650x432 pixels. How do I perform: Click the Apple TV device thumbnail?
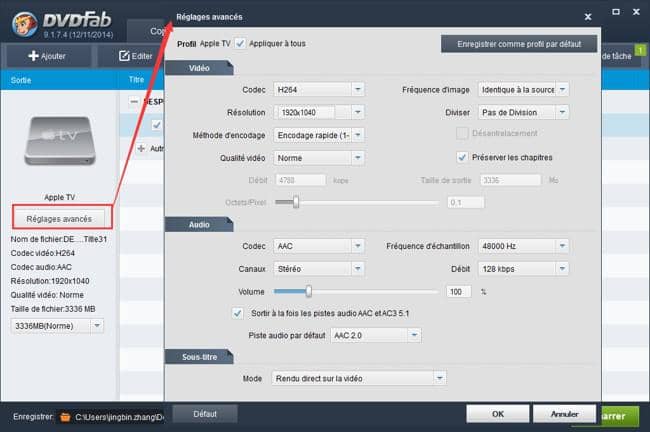pyautogui.click(x=60, y=141)
